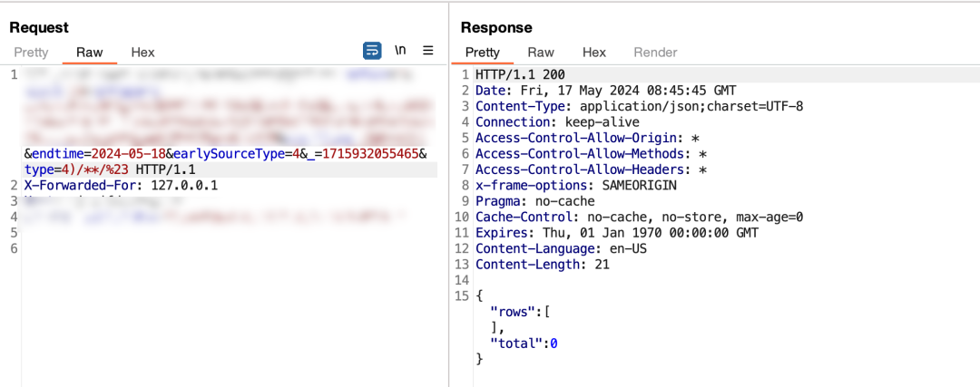Toggle show non-printable characters (\n) icon
This screenshot has height=387, width=980.
point(400,51)
